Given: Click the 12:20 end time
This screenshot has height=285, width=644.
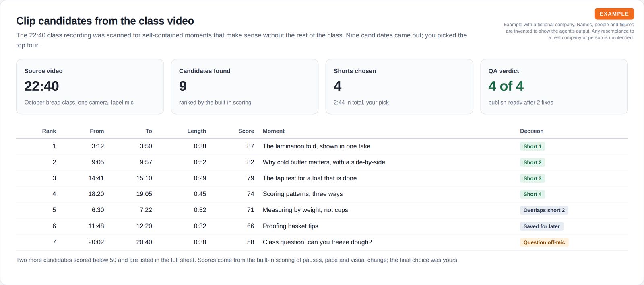Looking at the screenshot, I should 144,226.
